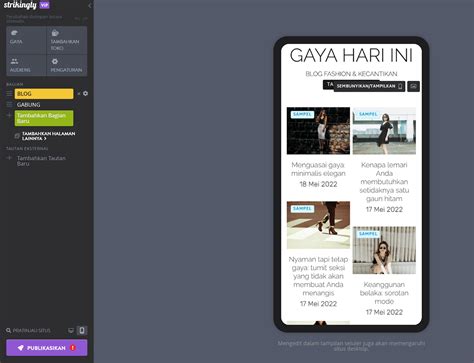The height and width of the screenshot is (363, 474).
Task: Open settings gear for BLOG section
Action: 86,94
